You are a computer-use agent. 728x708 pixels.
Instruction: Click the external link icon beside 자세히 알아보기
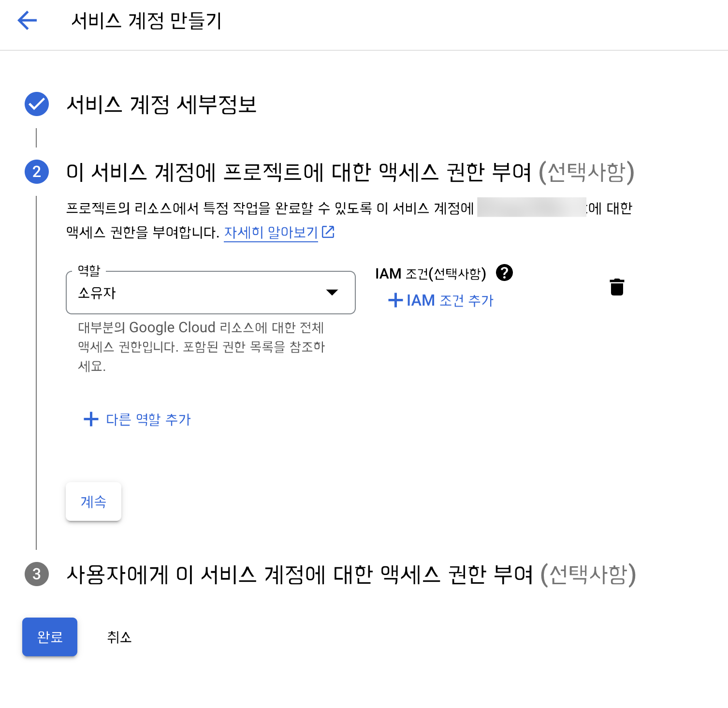click(x=328, y=232)
